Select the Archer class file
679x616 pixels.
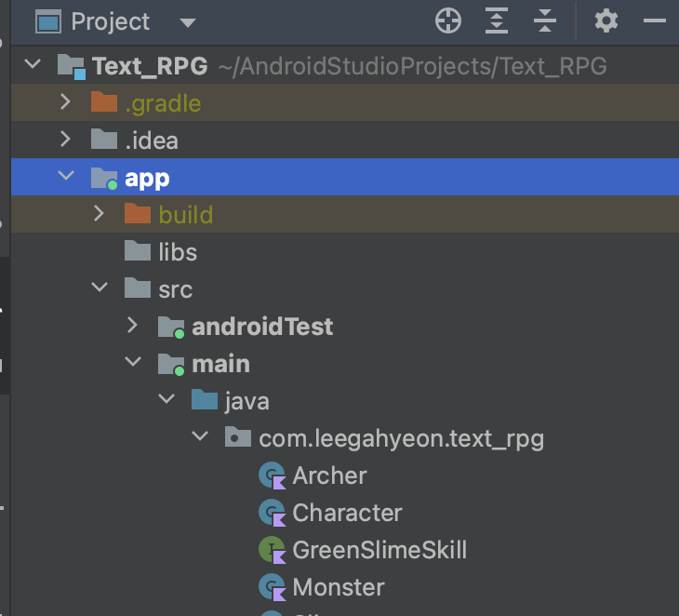pos(329,475)
